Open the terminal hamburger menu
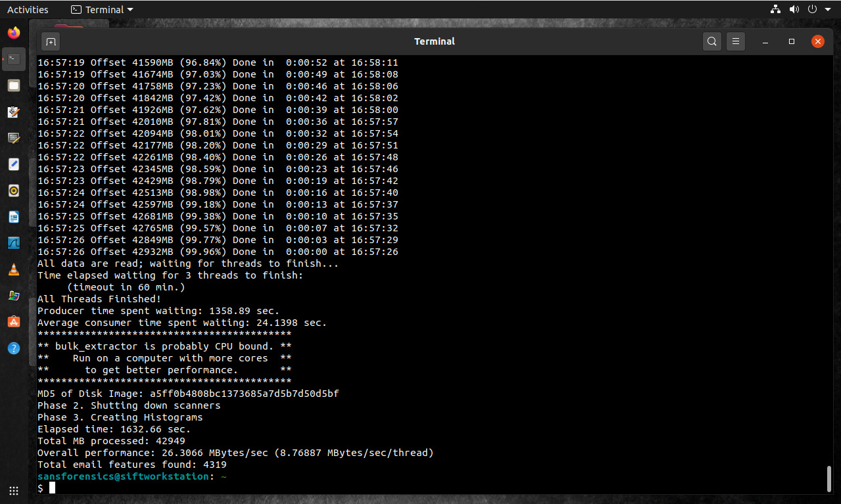Screen dimensions: 841x504 pos(736,41)
